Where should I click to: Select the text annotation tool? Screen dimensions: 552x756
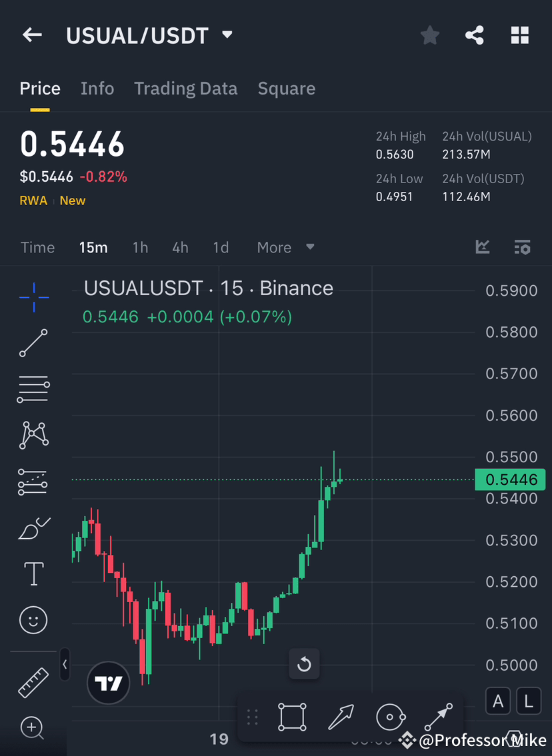33,573
